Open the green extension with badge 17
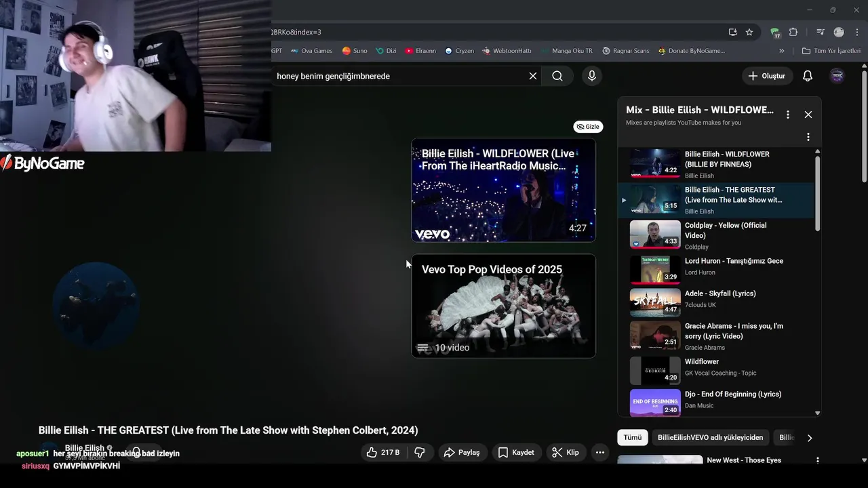 775,32
